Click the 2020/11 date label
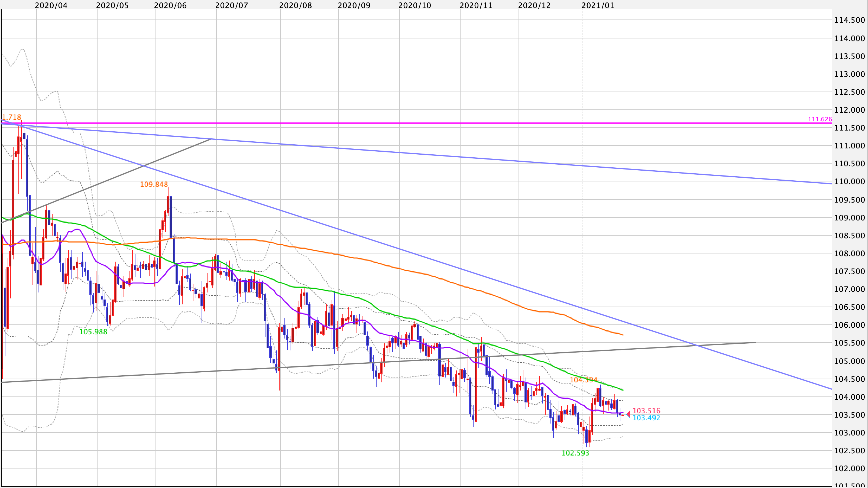 pos(476,5)
